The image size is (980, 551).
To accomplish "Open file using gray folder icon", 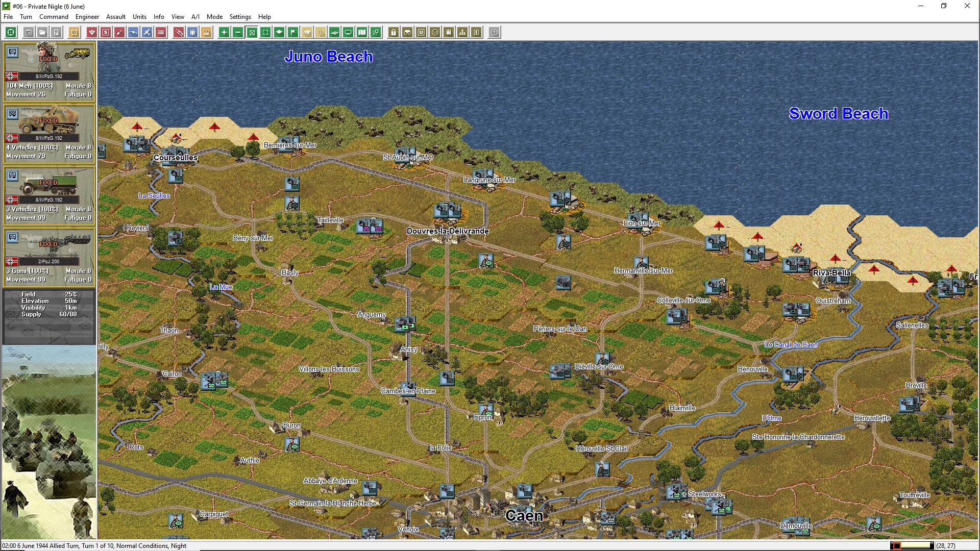I will click(x=42, y=32).
